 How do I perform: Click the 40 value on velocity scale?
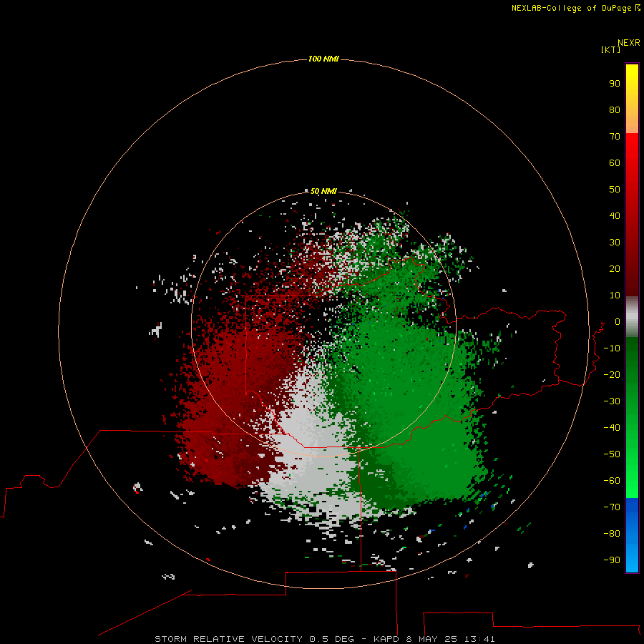pyautogui.click(x=615, y=215)
